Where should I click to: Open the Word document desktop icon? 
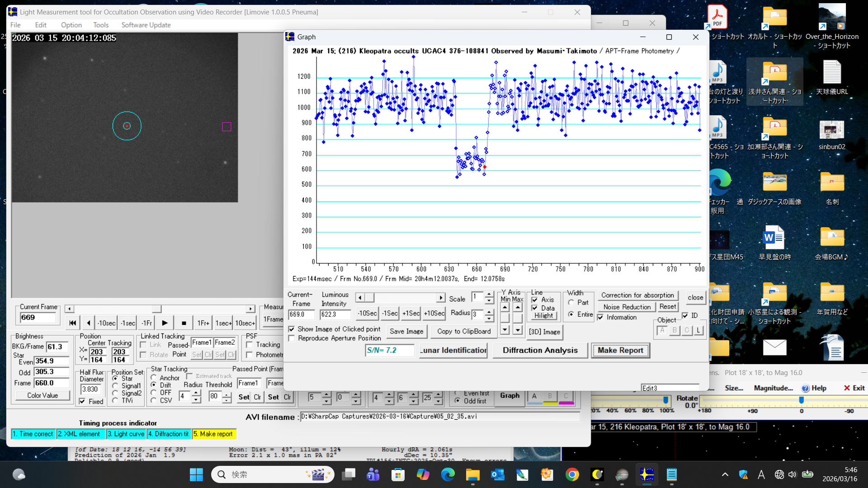[774, 238]
